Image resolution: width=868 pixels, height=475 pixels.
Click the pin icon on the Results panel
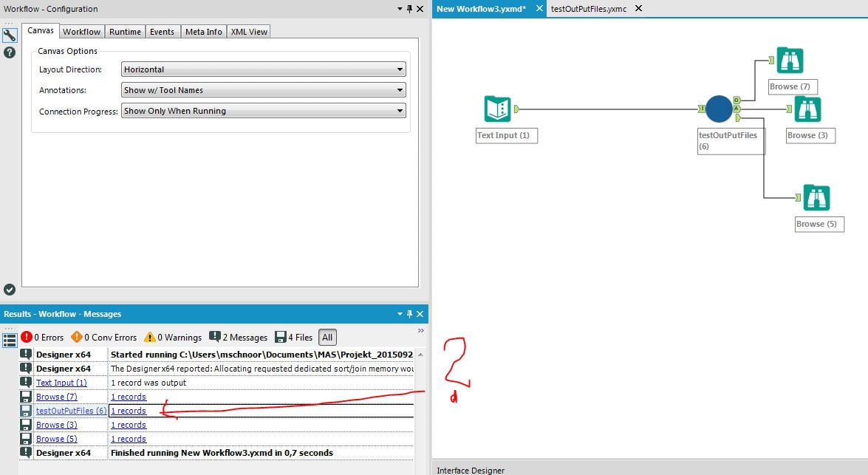click(410, 314)
